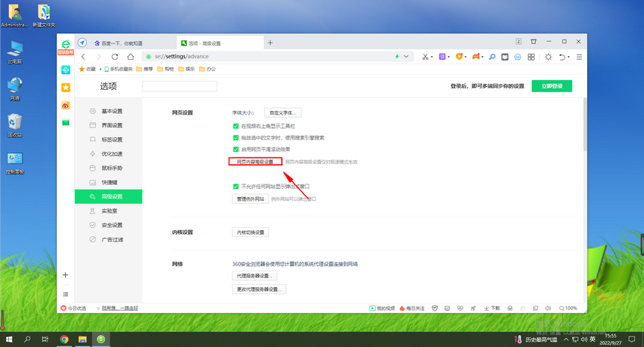Click the settings page vertical scrollbar
Image resolution: width=644 pixels, height=347 pixels.
(585, 124)
